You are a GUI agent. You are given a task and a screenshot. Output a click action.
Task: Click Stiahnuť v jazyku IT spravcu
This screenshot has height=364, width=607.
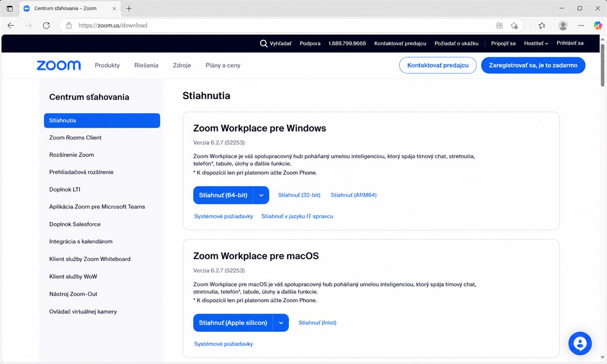297,216
